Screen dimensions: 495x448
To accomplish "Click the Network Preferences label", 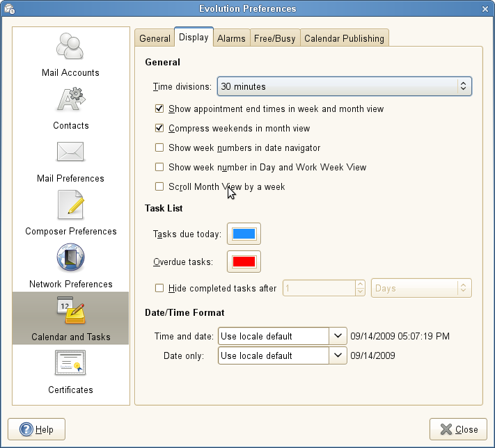I will click(71, 284).
